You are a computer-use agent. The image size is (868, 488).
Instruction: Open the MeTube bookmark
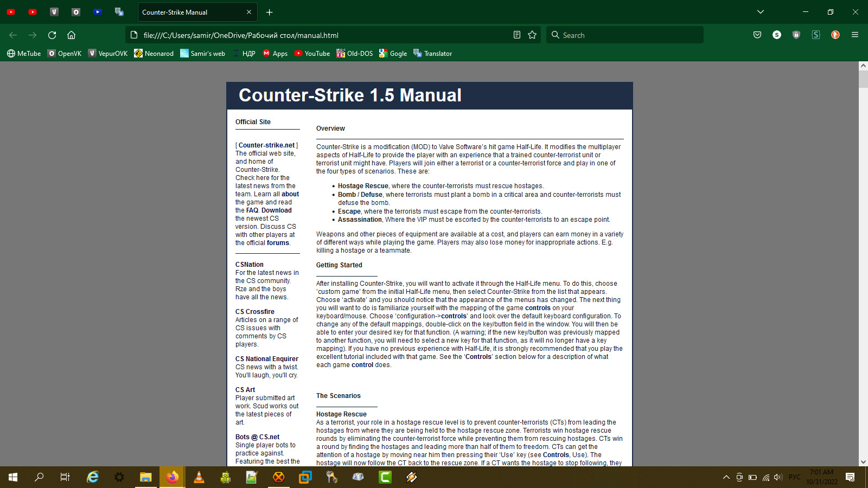pos(24,53)
